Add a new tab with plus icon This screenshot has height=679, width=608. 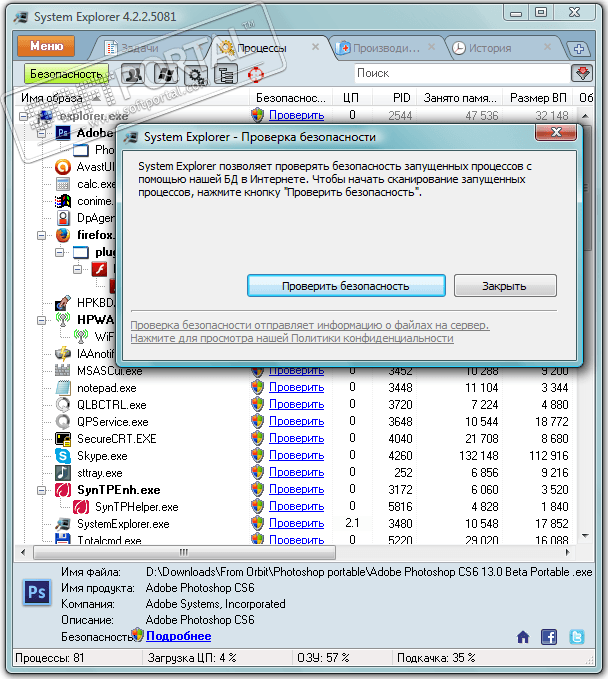pyautogui.click(x=579, y=49)
